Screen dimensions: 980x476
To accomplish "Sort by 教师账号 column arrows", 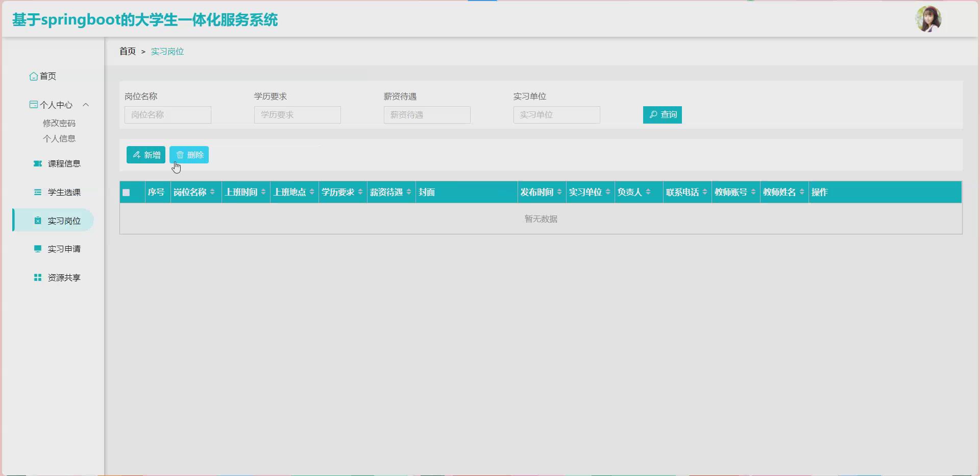I will click(753, 192).
